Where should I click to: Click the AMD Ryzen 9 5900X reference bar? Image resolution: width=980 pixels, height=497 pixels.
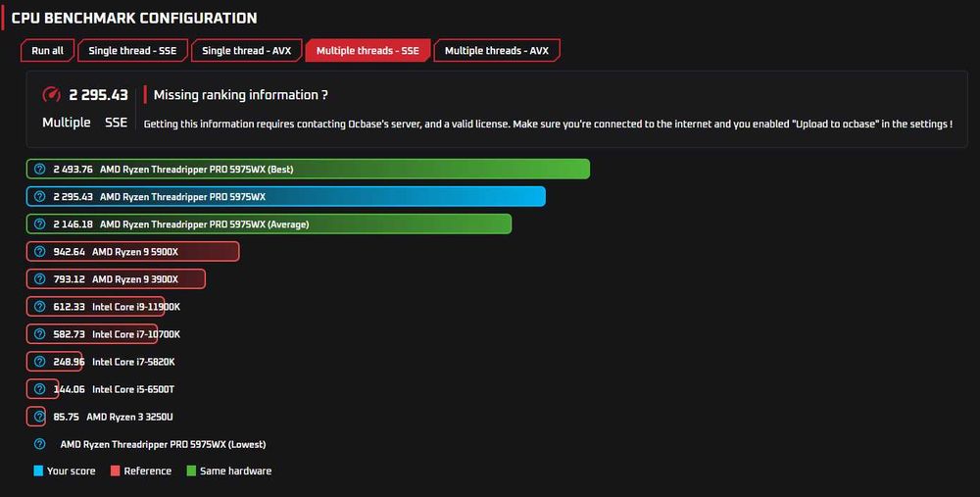[132, 251]
